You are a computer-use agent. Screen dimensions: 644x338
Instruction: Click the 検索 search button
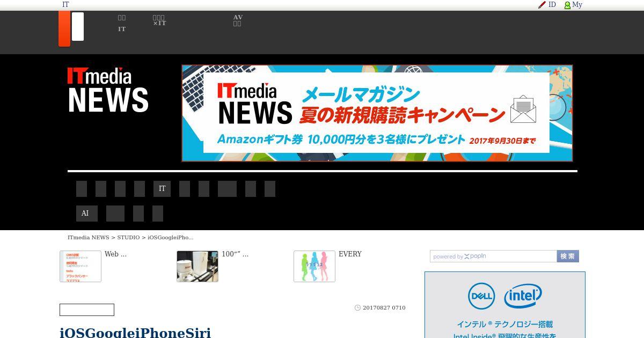(568, 256)
